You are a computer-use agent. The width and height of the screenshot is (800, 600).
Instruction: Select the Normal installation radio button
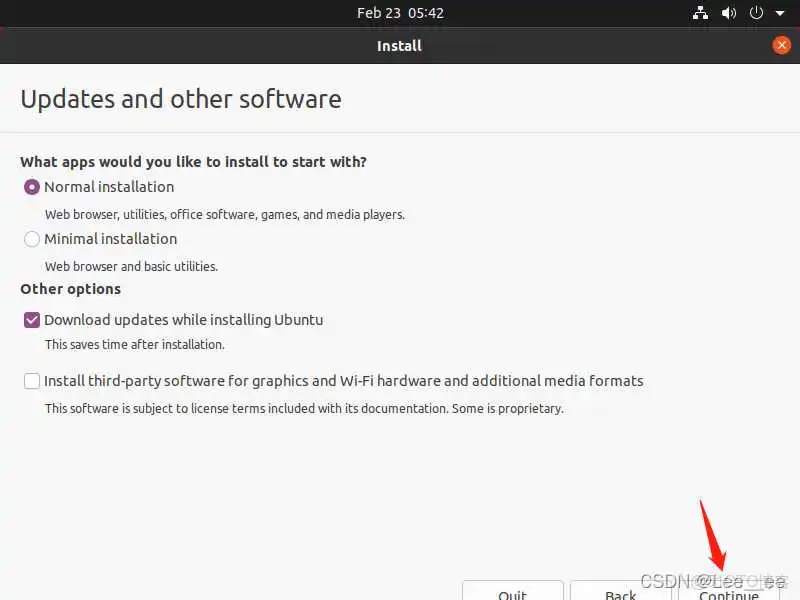(31, 187)
